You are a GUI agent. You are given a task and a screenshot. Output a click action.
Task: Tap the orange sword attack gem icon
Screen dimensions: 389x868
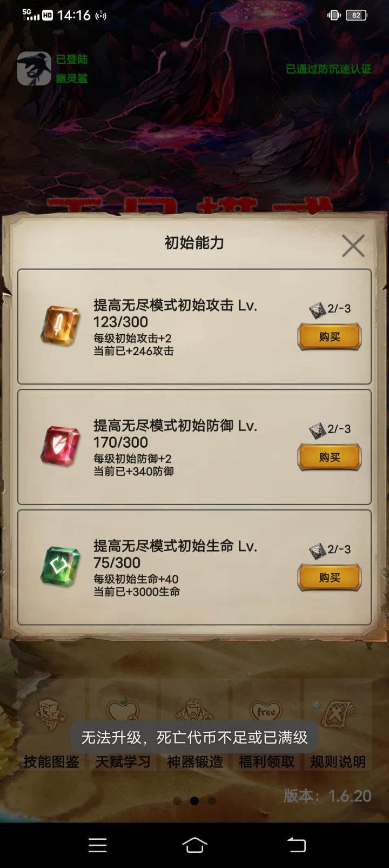pyautogui.click(x=60, y=326)
